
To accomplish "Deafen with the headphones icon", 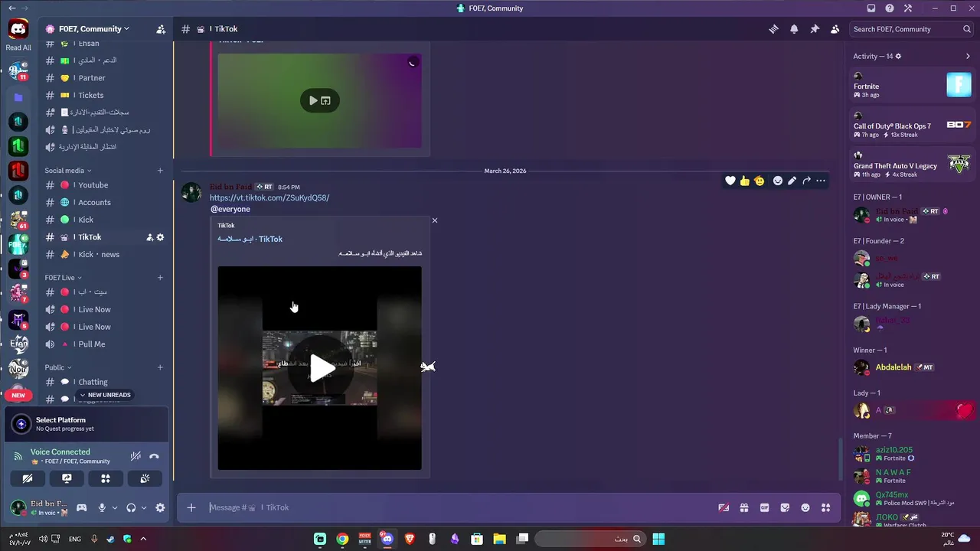I will (x=131, y=507).
